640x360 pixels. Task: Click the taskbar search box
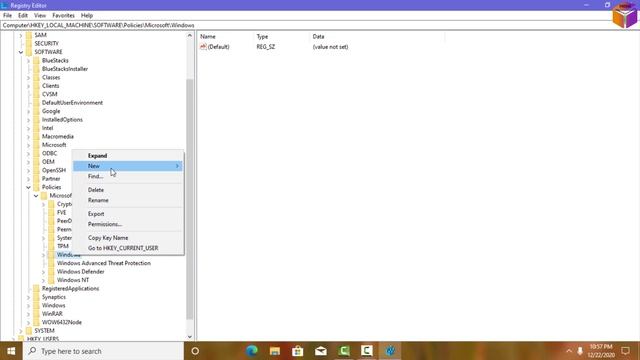[x=103, y=351]
